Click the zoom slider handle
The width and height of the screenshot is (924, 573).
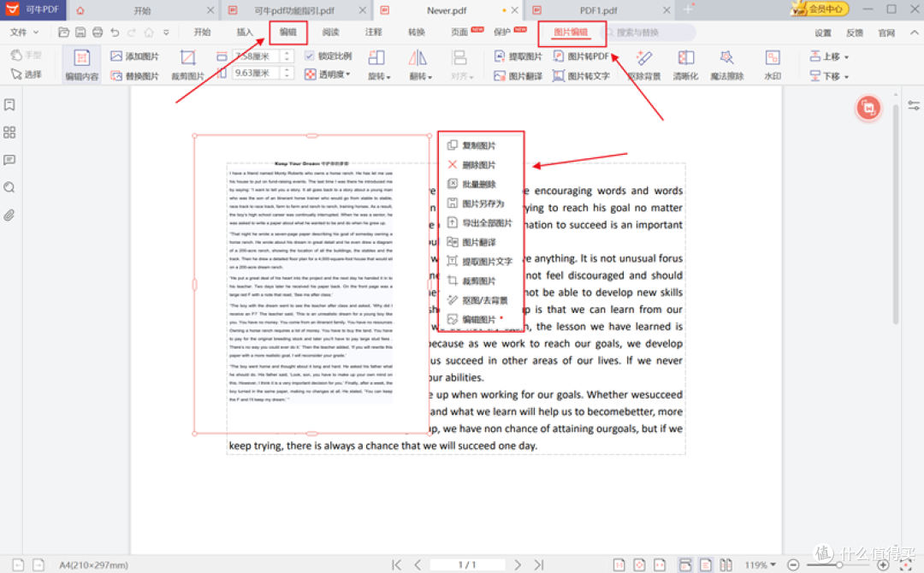pos(839,564)
